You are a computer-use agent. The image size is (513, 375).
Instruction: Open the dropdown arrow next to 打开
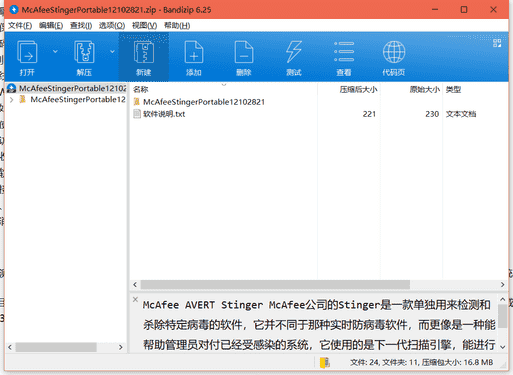55,52
